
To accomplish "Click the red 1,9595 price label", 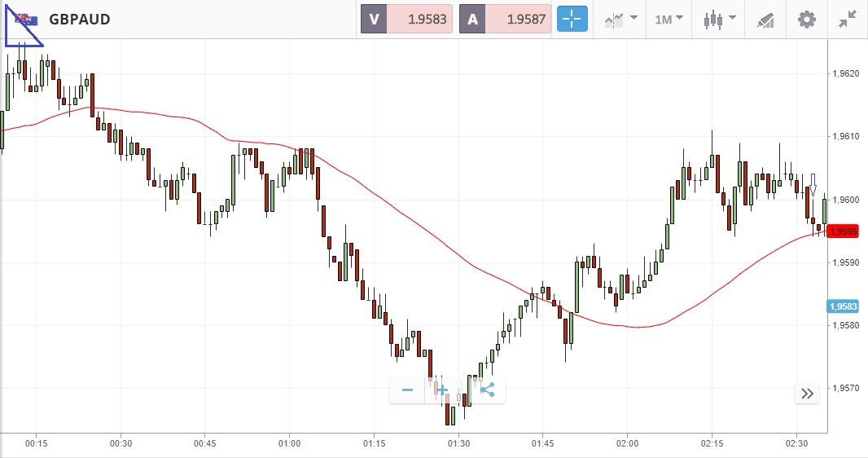I will click(x=843, y=231).
